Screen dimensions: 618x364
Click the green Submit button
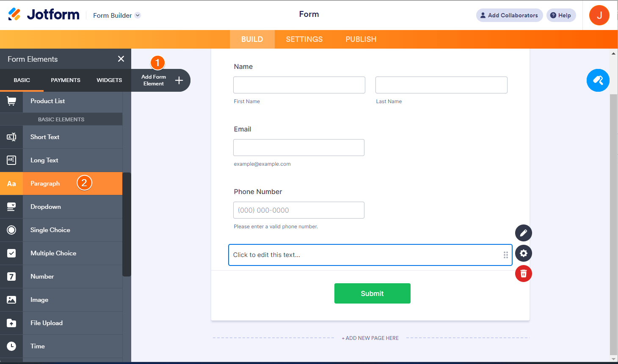tap(372, 293)
